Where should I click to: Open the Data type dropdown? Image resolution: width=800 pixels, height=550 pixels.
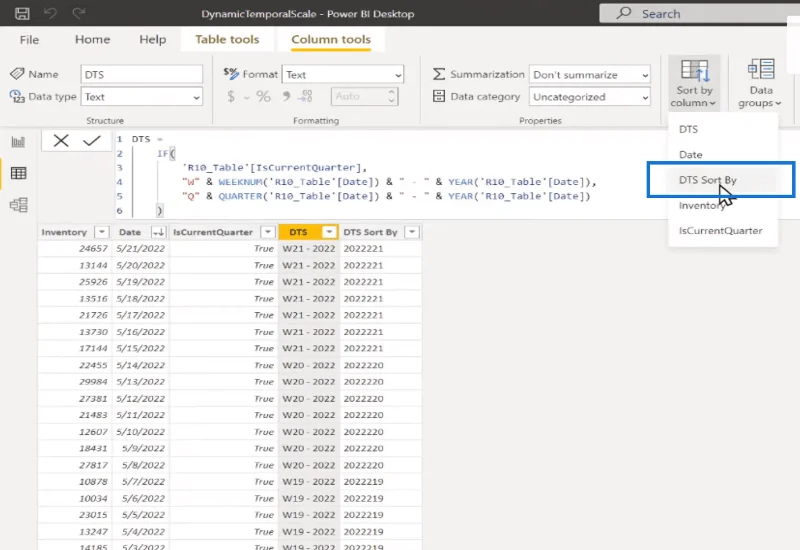coord(141,97)
